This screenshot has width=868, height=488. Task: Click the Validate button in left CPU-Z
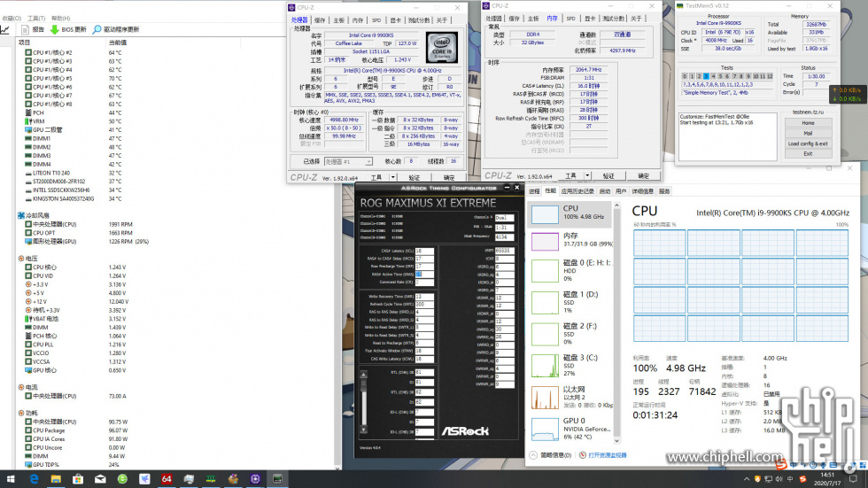point(415,178)
